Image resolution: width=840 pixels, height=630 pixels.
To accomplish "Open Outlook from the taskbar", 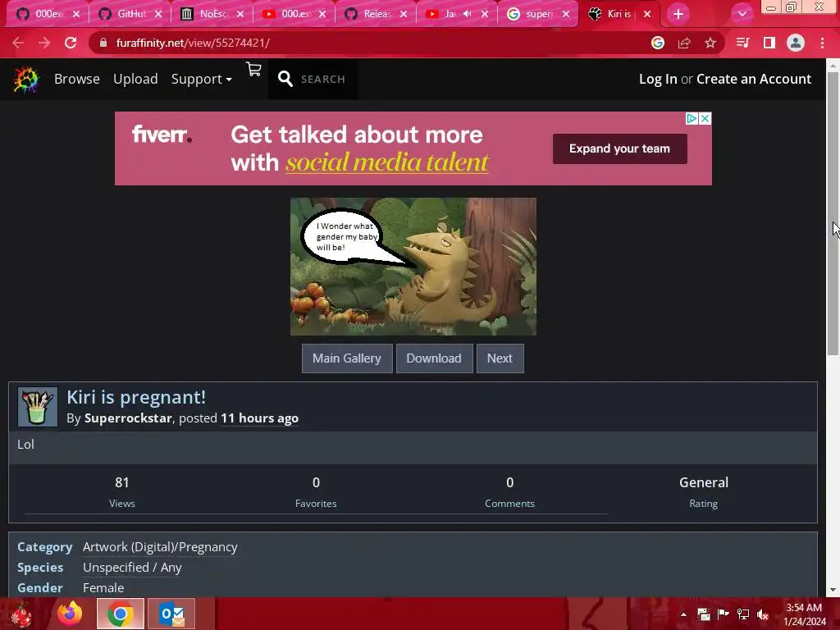I will point(172,614).
